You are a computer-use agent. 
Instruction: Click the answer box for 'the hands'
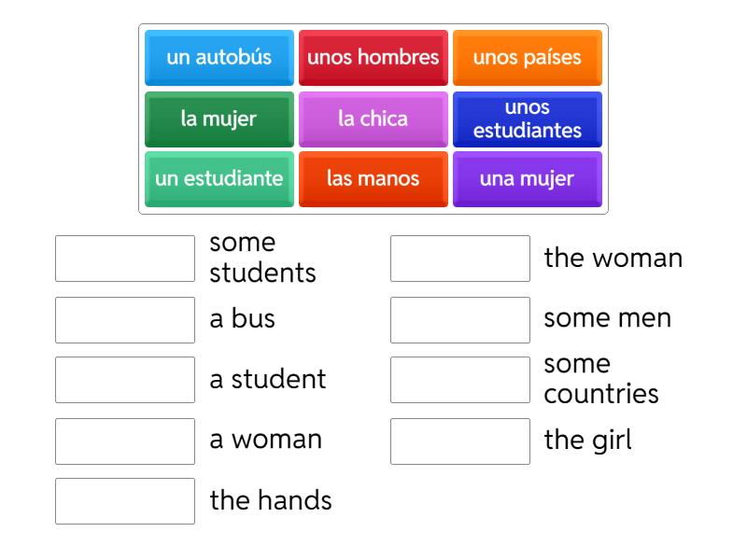[x=125, y=501]
